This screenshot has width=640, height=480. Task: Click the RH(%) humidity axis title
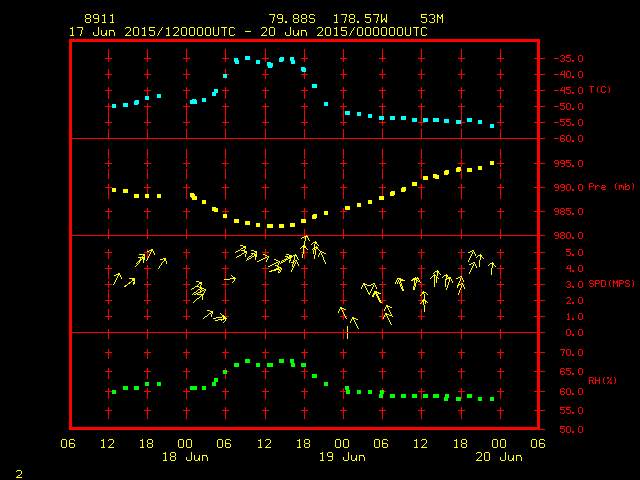point(602,380)
